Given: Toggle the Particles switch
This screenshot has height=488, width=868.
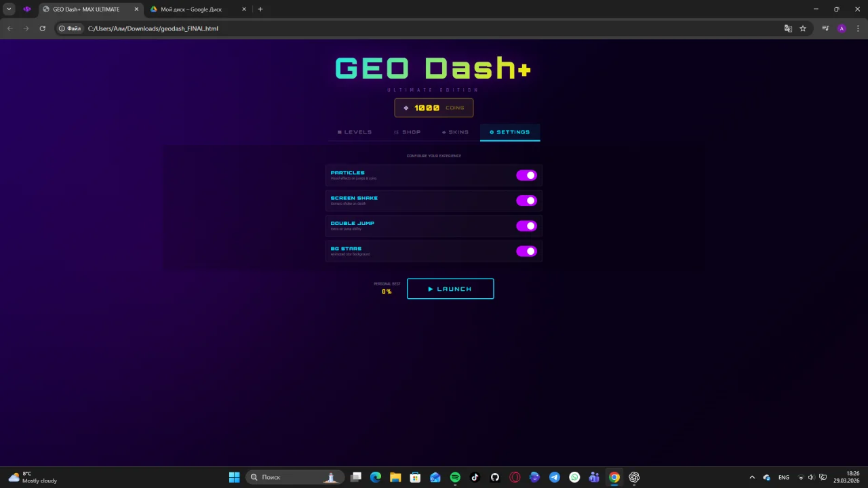Looking at the screenshot, I should click(x=526, y=176).
